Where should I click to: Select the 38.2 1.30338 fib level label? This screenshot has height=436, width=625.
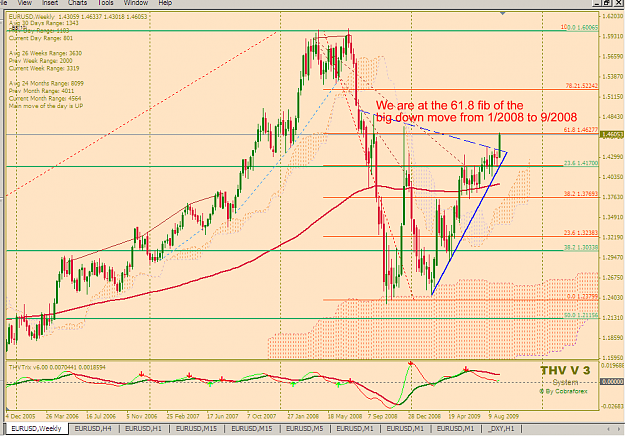(x=581, y=247)
